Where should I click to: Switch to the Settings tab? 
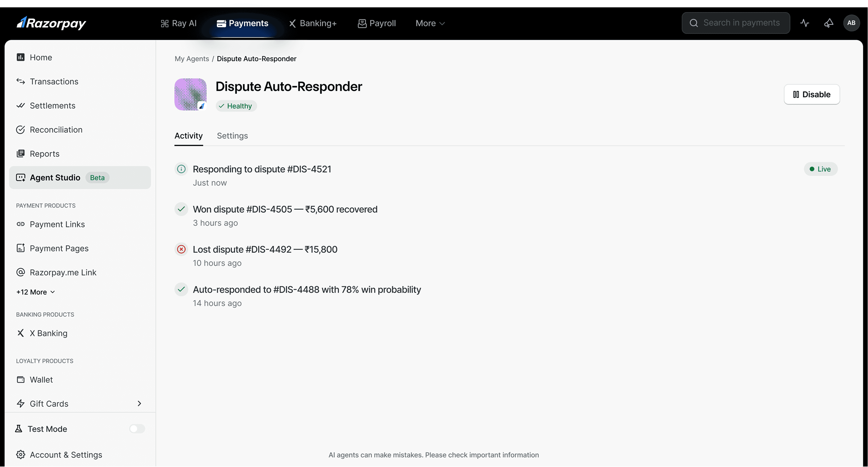pos(232,136)
